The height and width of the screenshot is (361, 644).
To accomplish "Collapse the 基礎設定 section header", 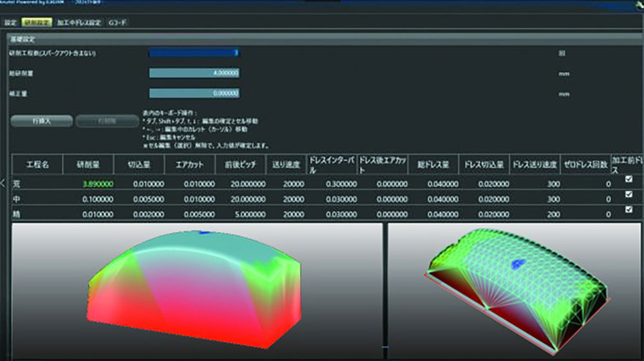I will coord(26,39).
